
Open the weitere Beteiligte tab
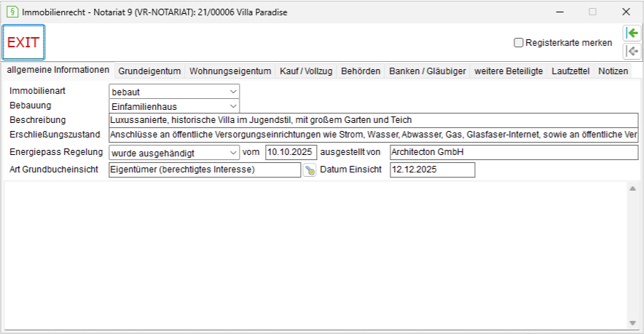[508, 71]
